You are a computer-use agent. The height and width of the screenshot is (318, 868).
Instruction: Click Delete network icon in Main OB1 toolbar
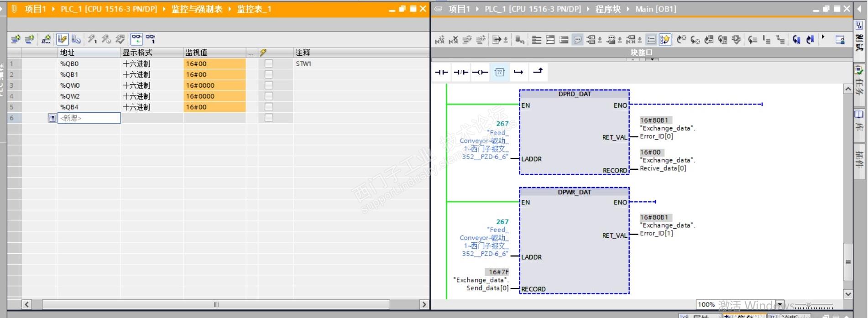pyautogui.click(x=453, y=40)
